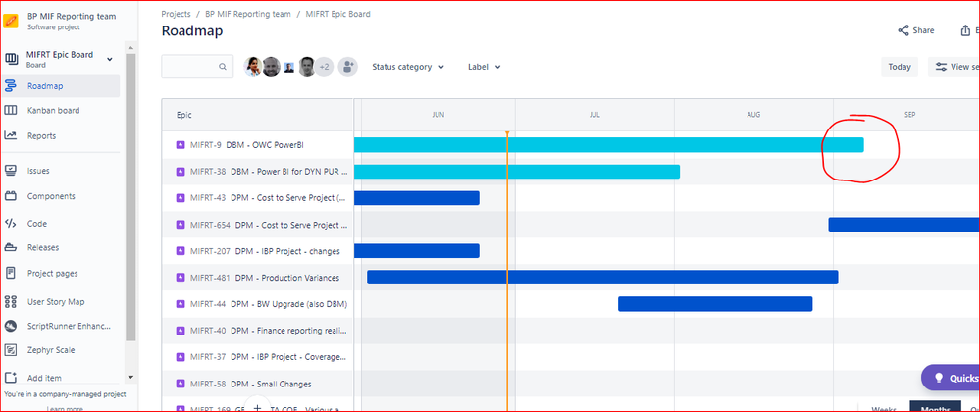Viewport: 980px width, 412px height.
Task: Click the Project pages icon
Action: (x=11, y=274)
